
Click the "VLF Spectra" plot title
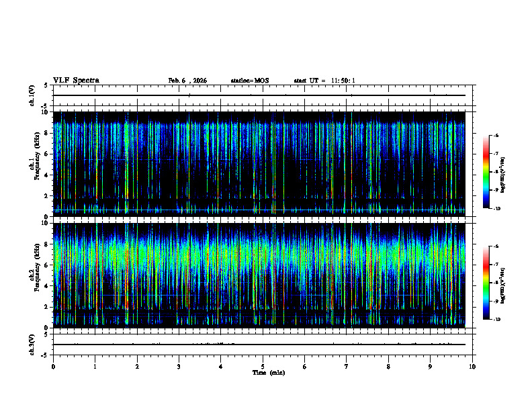click(x=76, y=81)
